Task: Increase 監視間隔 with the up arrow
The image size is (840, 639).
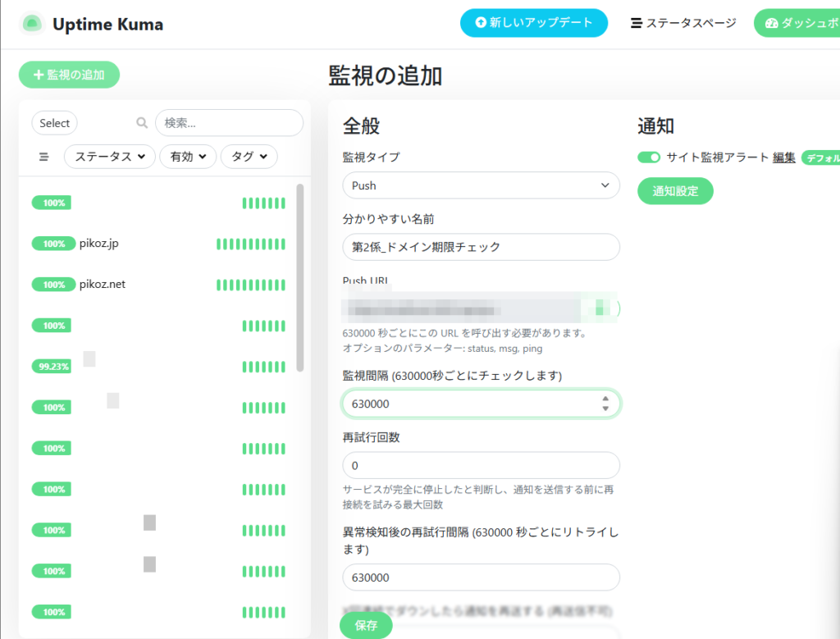Action: pyautogui.click(x=605, y=399)
